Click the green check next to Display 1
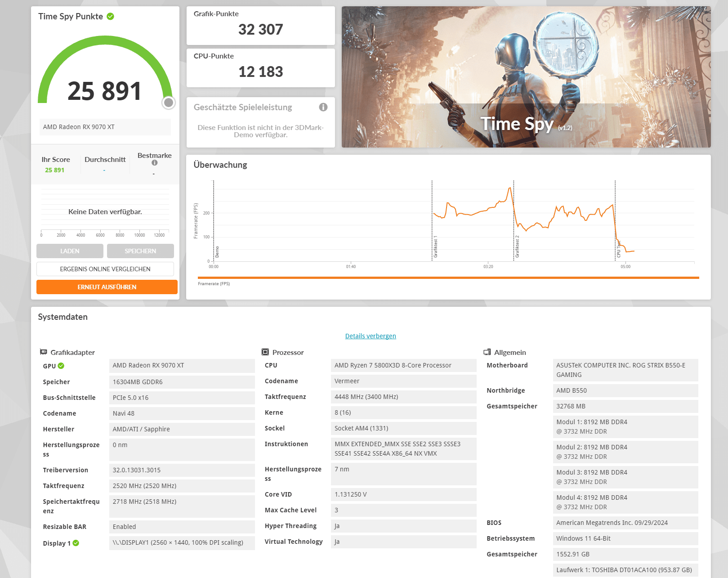The height and width of the screenshot is (578, 728). (x=76, y=543)
